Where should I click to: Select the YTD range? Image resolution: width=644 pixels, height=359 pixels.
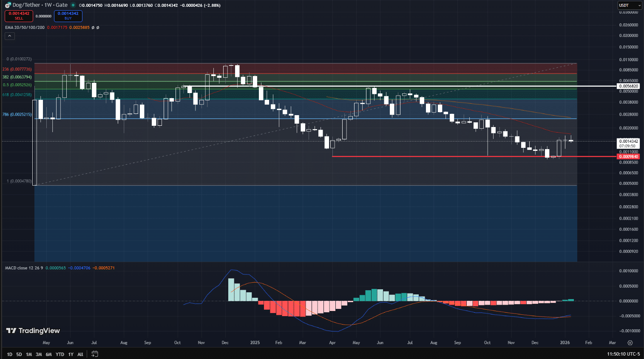click(x=60, y=353)
